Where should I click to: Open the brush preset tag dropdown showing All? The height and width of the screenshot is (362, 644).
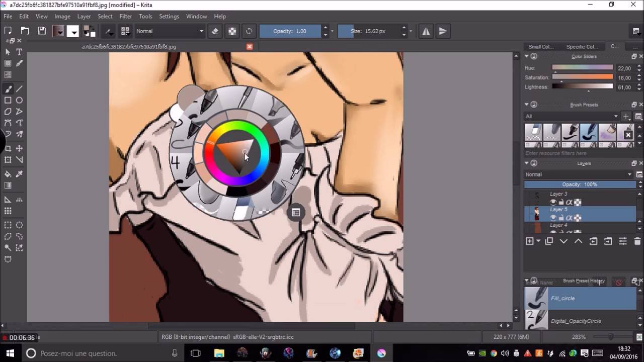click(x=572, y=116)
